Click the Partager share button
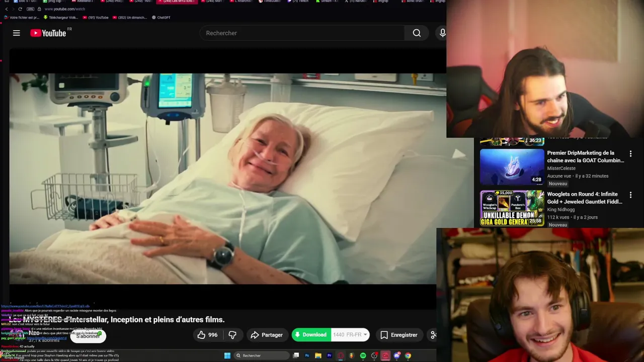Screen dimensions: 644x362 tap(267, 335)
